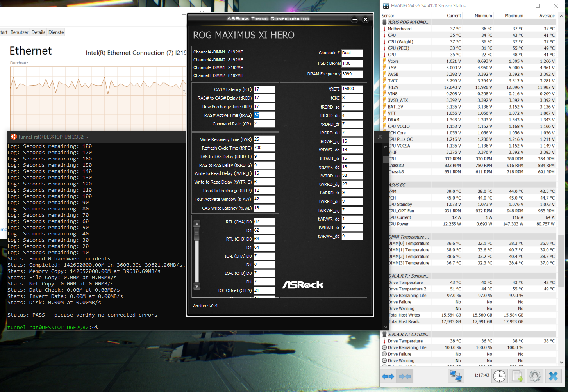This screenshot has width=568, height=392.
Task: Click CAS Write Latency (tCWL) field
Action: point(264,208)
